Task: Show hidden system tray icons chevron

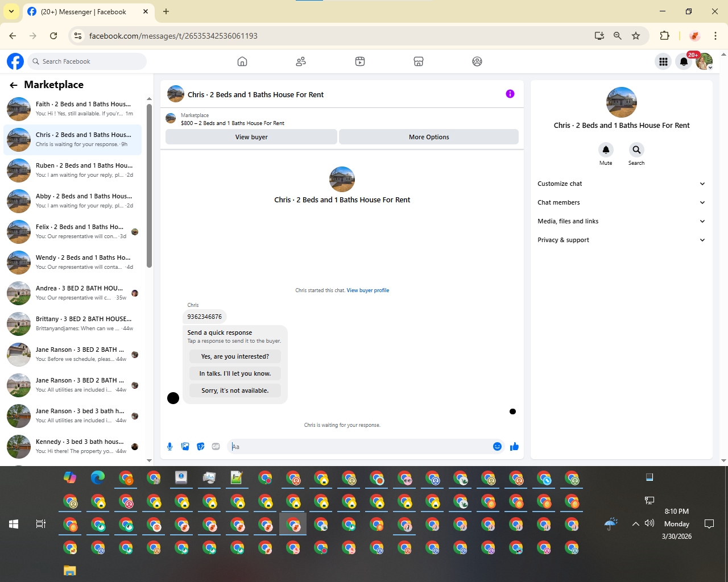Action: pyautogui.click(x=635, y=524)
